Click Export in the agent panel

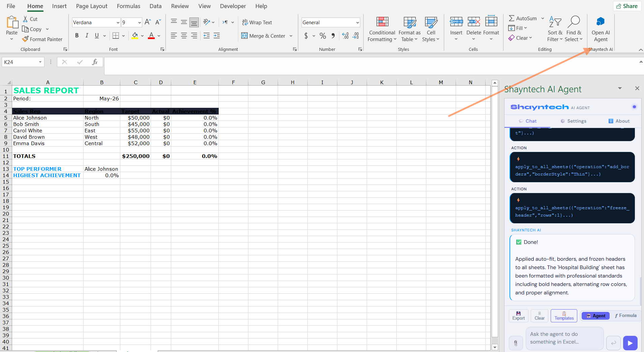click(518, 316)
